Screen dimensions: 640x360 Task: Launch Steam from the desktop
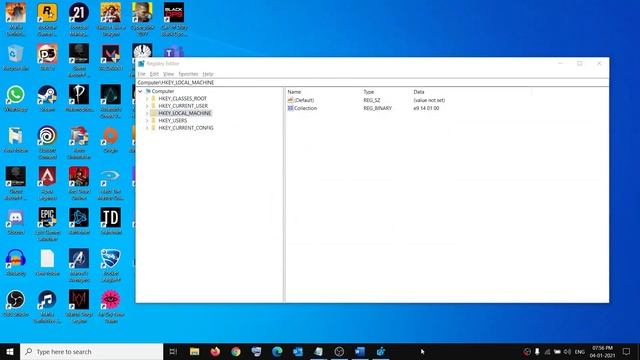[47, 98]
